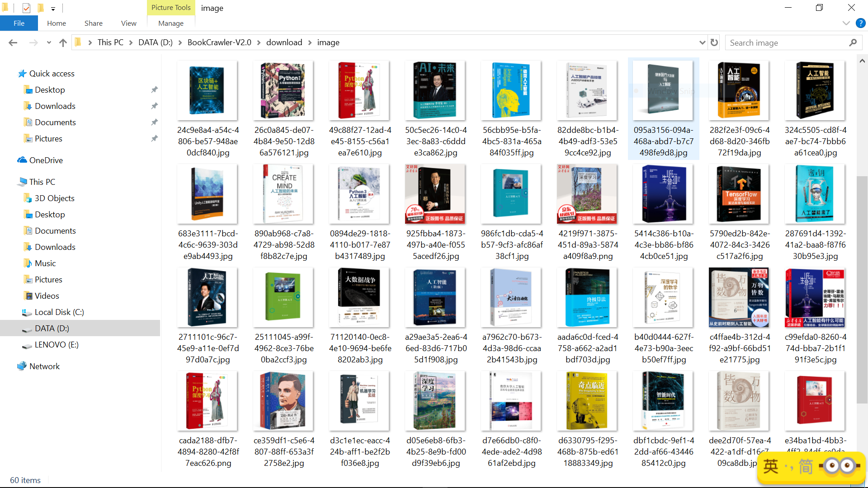Viewport: 868px width, 488px height.
Task: Open the File menu
Action: [19, 23]
